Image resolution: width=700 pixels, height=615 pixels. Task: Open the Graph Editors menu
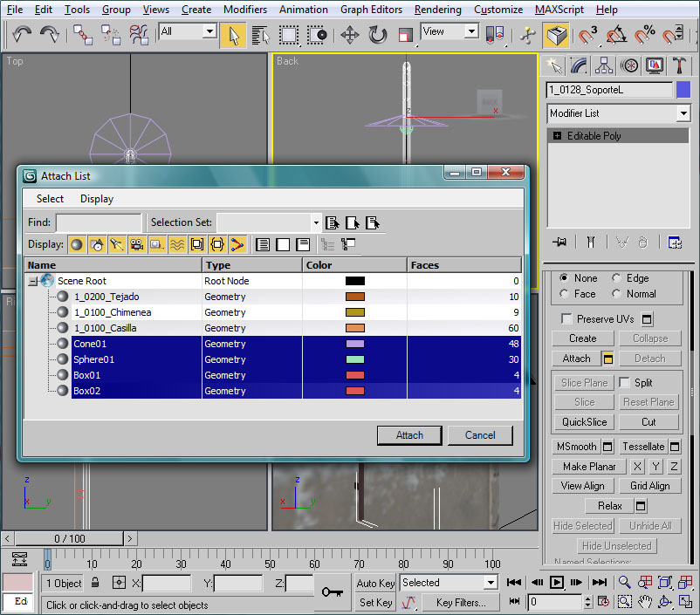coord(371,10)
